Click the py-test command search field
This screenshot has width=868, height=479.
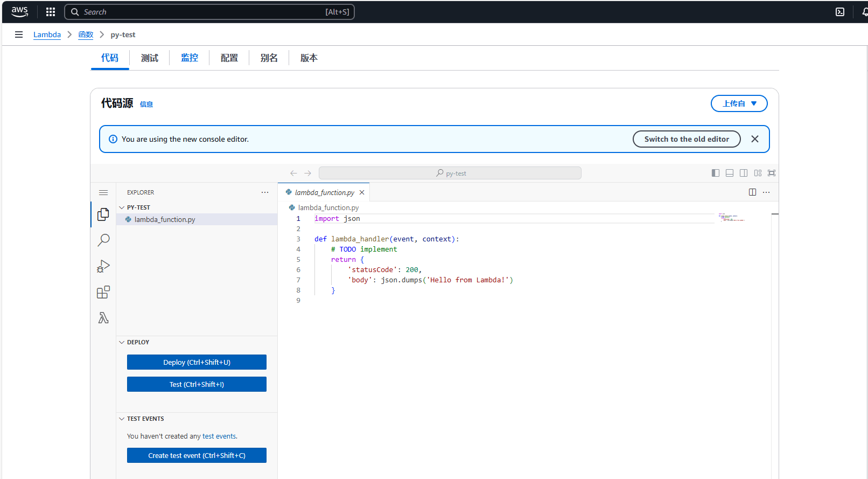tap(450, 173)
